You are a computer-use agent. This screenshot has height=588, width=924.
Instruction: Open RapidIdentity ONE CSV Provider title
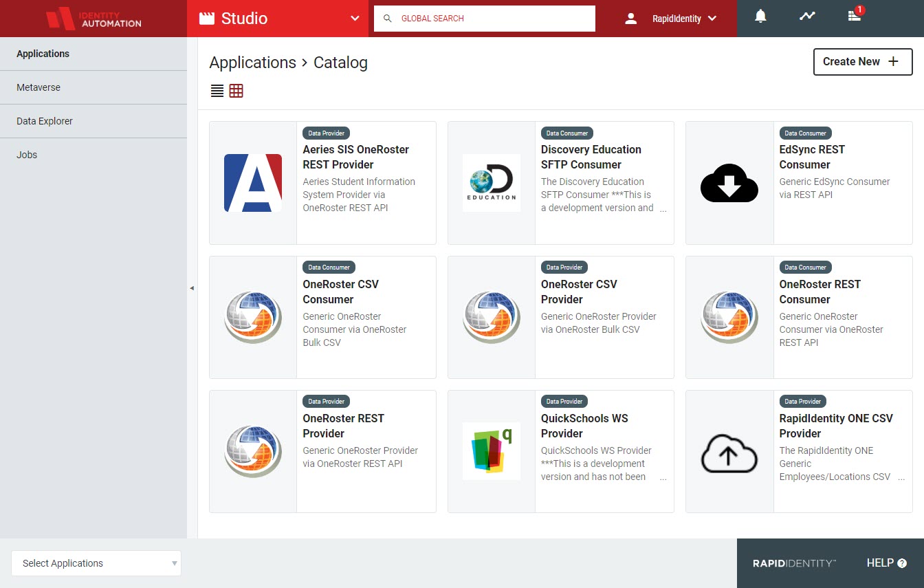point(836,426)
